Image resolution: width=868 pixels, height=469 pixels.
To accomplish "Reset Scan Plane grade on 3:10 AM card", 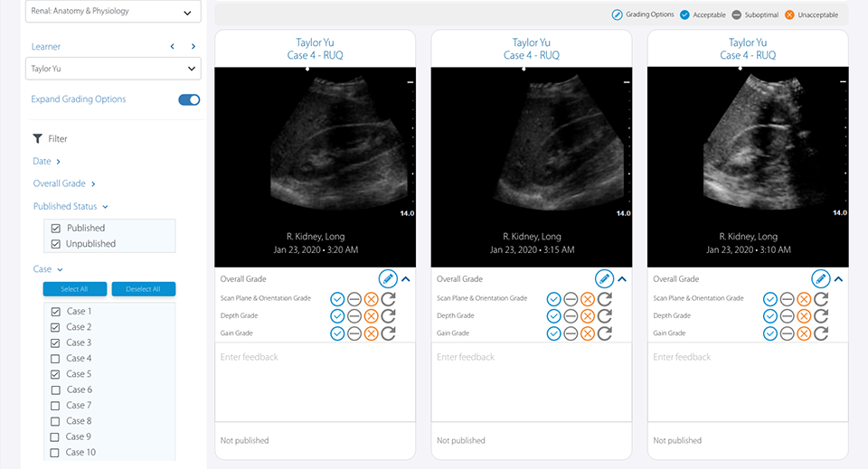I will coord(822,299).
